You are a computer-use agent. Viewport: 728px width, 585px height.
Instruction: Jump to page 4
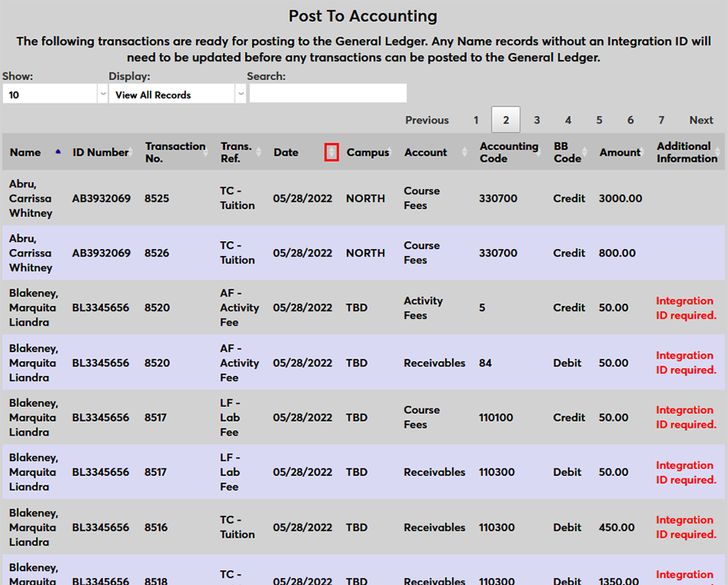[x=568, y=120]
